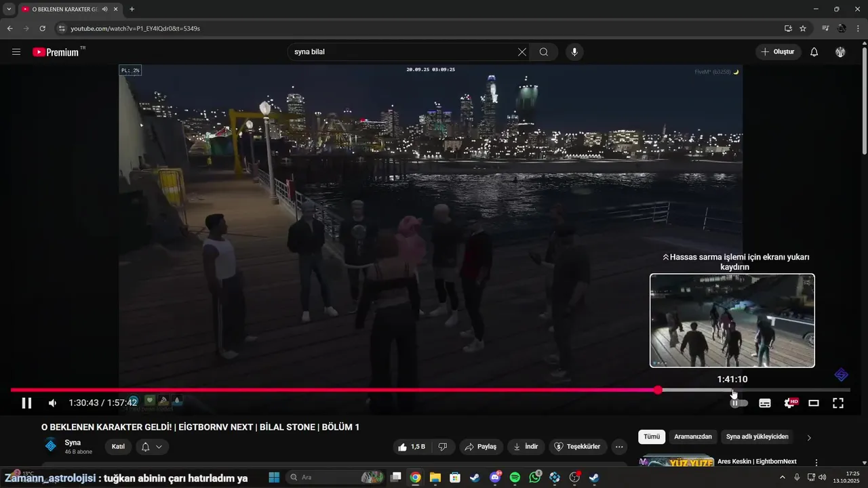Open Ares Keskin | EightbornNext video title

(757, 462)
